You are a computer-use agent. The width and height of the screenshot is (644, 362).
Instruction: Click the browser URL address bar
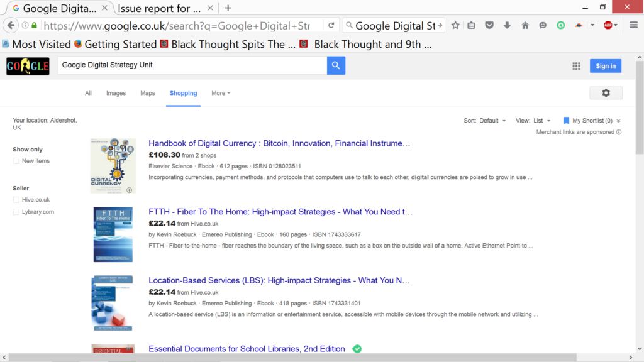click(177, 25)
